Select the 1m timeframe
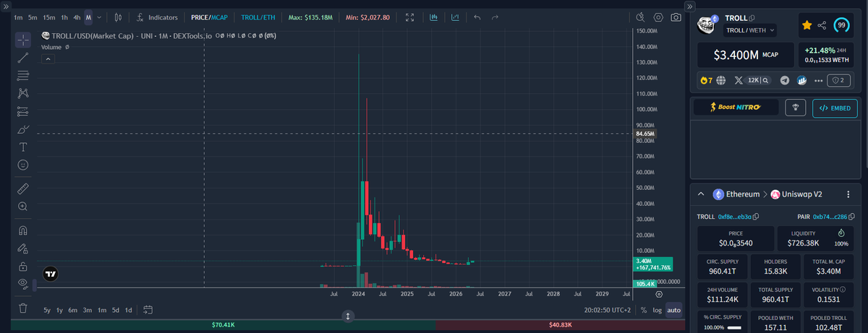The height and width of the screenshot is (333, 868). tap(18, 17)
